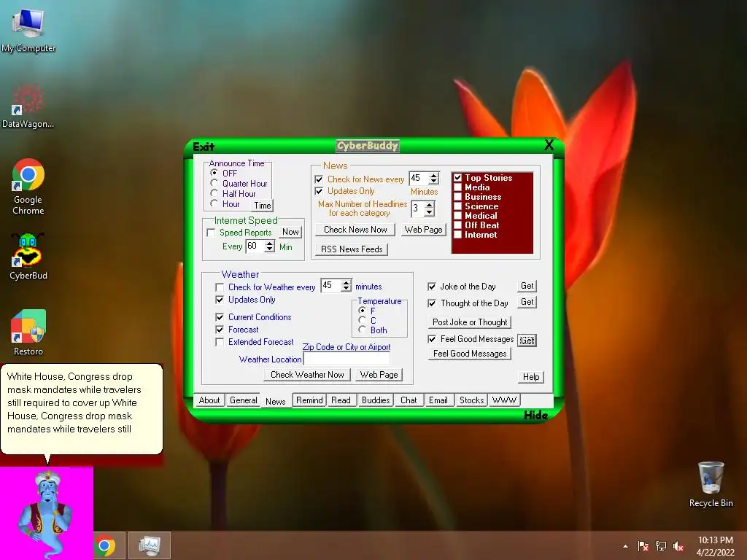Viewport: 747px width, 560px height.
Task: Click Exit in the CyberBuddy title bar
Action: click(x=204, y=147)
